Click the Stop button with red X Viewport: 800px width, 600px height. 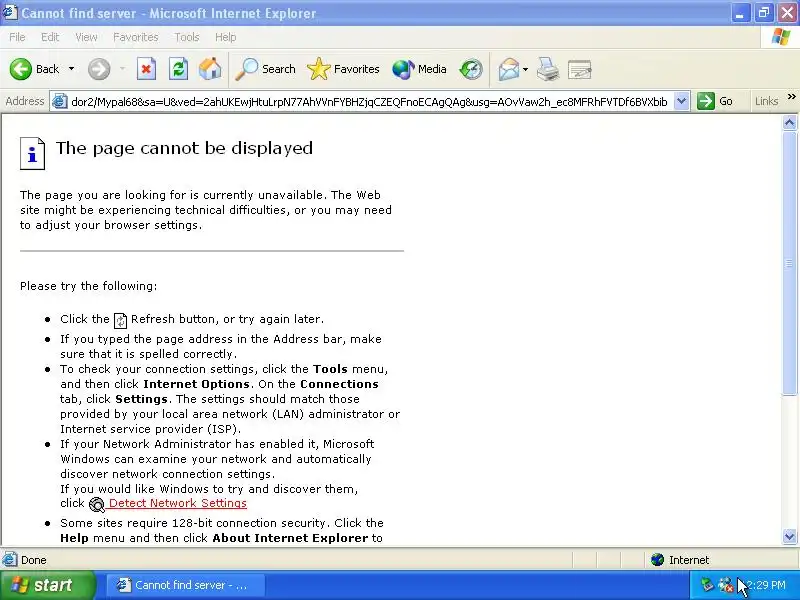coord(146,69)
